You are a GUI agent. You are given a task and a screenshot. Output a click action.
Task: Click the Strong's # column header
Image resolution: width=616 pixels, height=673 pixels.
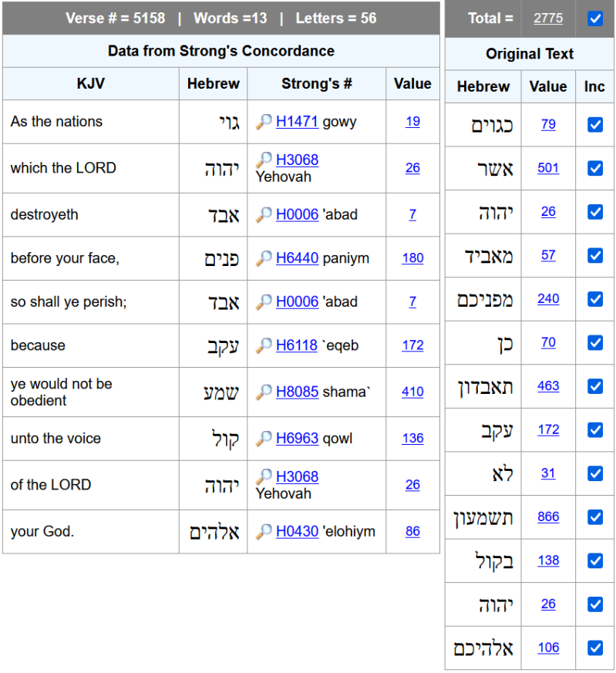[316, 84]
